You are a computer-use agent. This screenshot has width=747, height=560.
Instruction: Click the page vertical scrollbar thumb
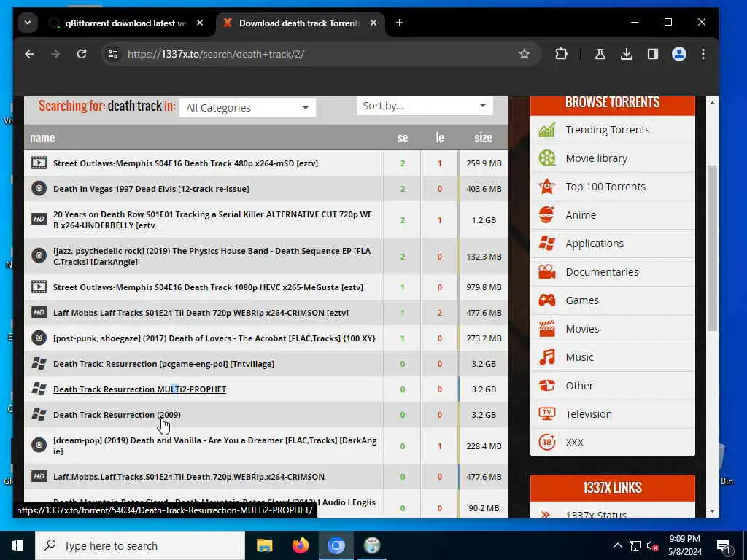(x=712, y=248)
